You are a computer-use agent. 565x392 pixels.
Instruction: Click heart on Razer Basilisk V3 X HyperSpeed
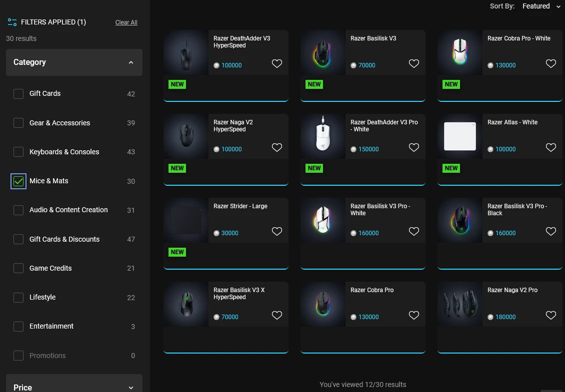pyautogui.click(x=276, y=315)
